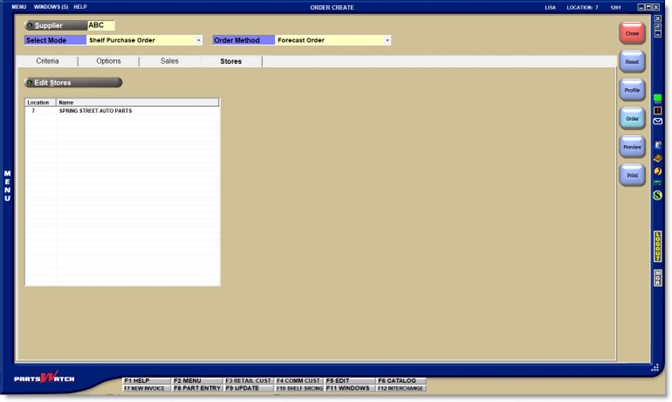The width and height of the screenshot is (672, 402).
Task: Expand the Select Mode dropdown
Action: 199,40
